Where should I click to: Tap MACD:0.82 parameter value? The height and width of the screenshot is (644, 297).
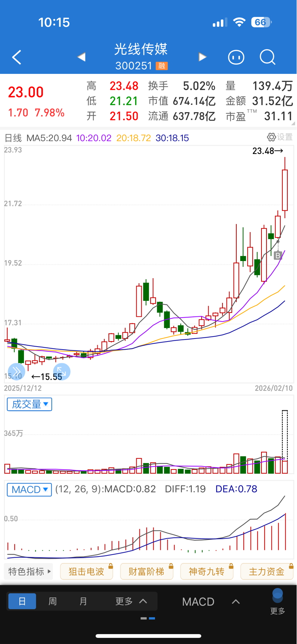point(130,489)
